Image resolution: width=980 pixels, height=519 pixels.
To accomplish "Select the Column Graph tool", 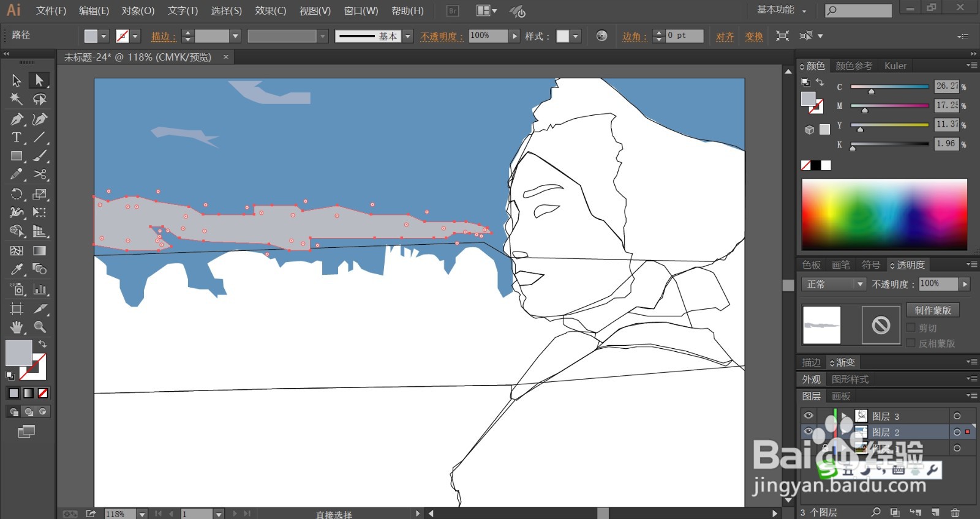I will (40, 289).
